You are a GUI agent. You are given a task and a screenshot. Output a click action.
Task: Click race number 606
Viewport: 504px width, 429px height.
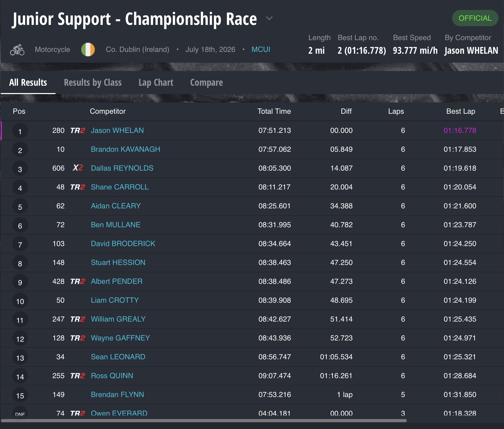tap(58, 168)
